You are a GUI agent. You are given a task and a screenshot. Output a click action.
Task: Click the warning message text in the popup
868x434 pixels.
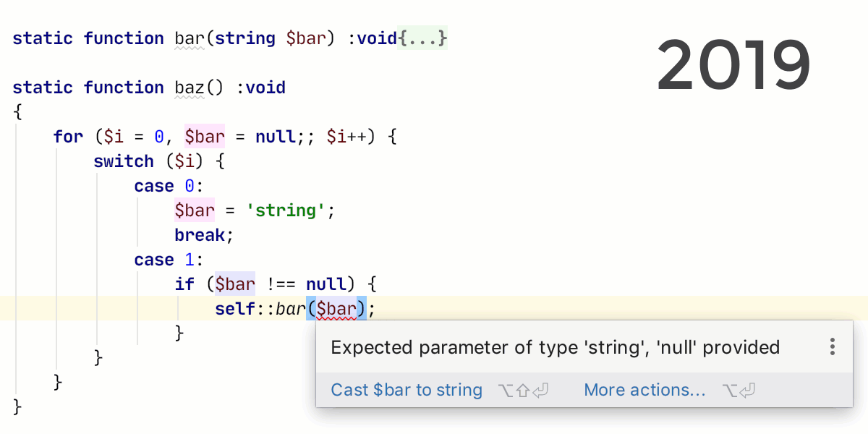[555, 347]
